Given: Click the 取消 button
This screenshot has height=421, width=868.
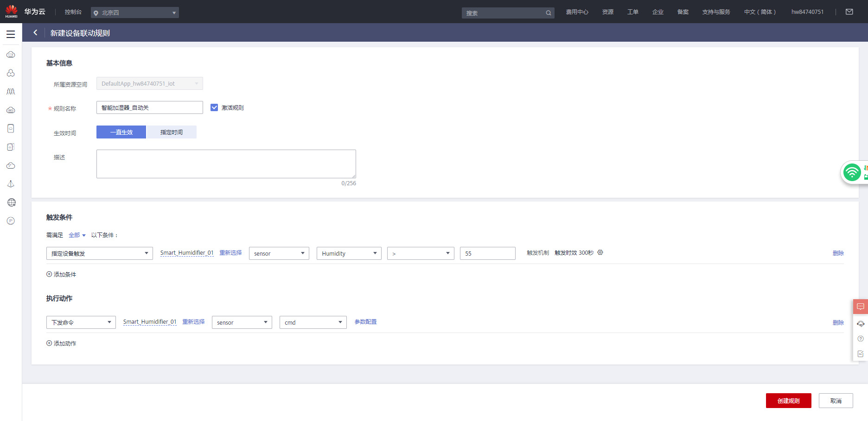Looking at the screenshot, I should [x=836, y=401].
